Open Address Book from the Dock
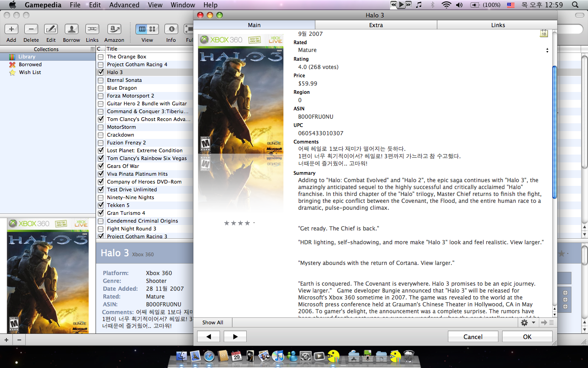 [x=223, y=356]
